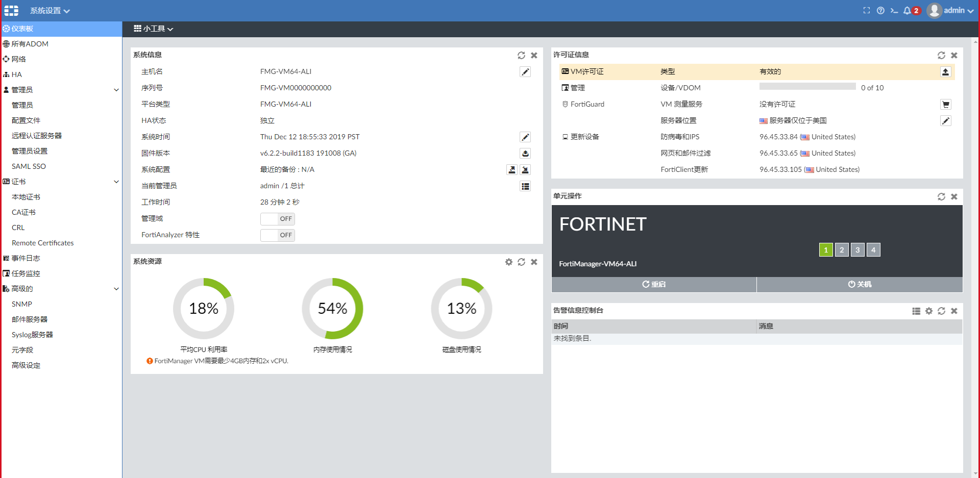Image resolution: width=980 pixels, height=478 pixels.
Task: Open settings gear of 系统资源 widget
Action: tap(509, 262)
